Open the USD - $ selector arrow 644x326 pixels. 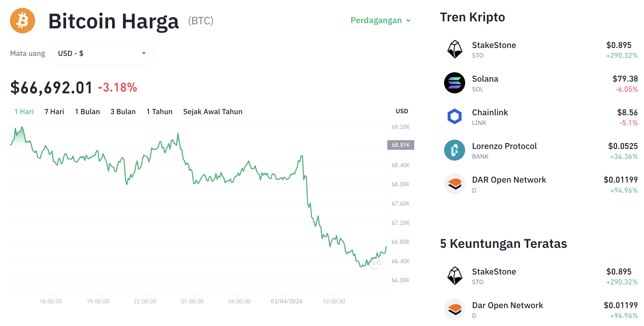point(144,53)
